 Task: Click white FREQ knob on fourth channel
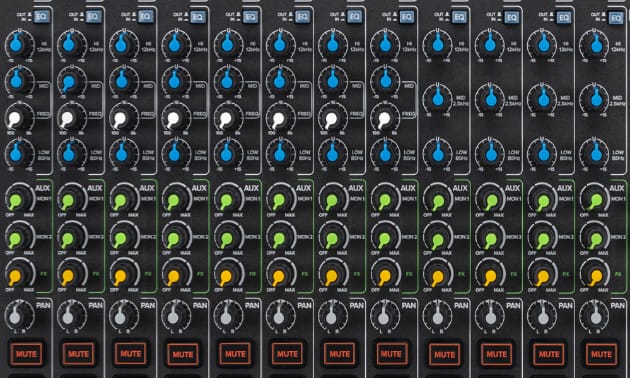[175, 118]
